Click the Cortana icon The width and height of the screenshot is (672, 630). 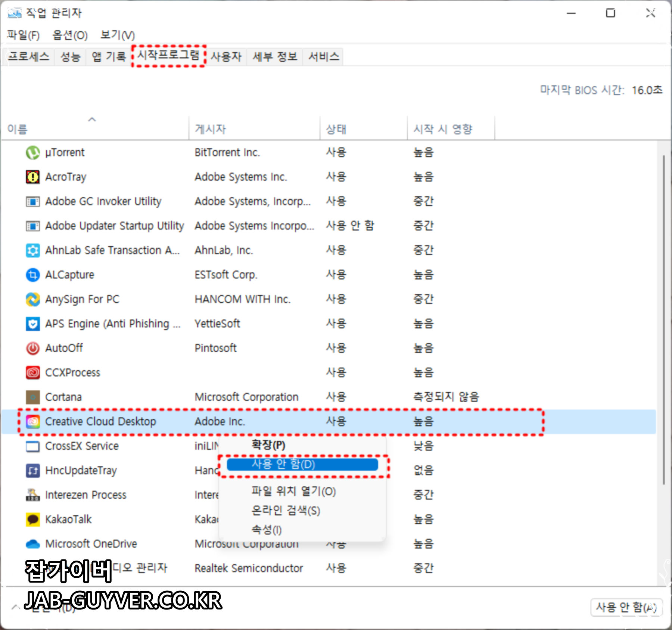point(33,397)
